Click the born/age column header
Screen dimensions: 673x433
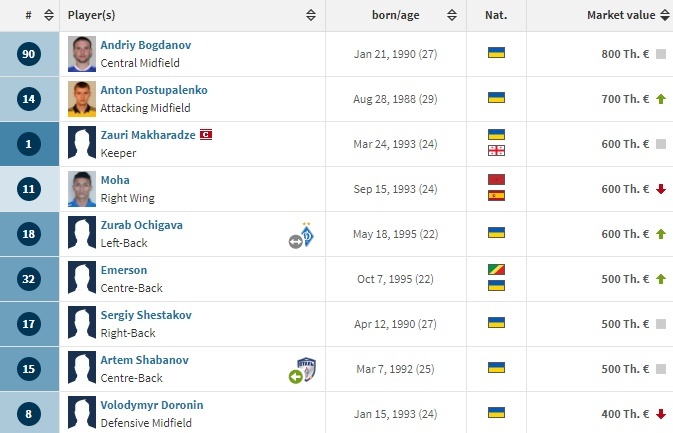[395, 15]
